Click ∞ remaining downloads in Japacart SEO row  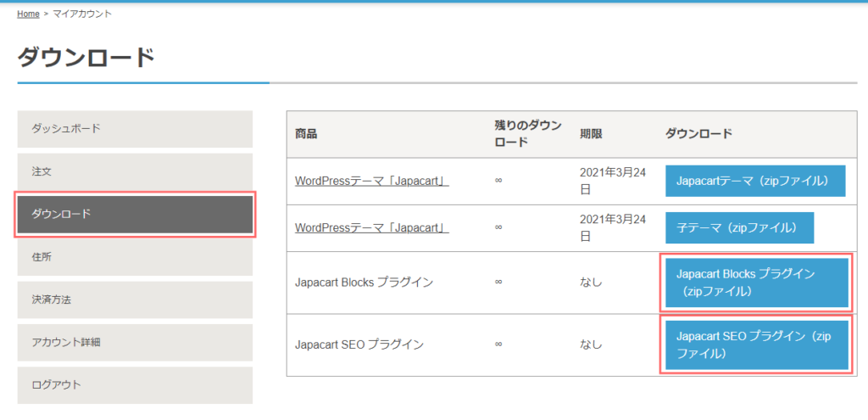(x=498, y=344)
